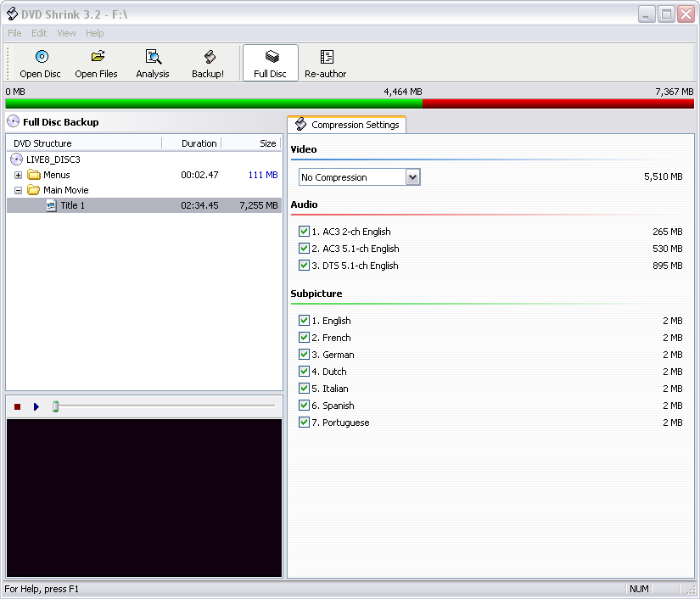Viewport: 700px width, 599px height.
Task: Click the green portion of the size bar
Action: pyautogui.click(x=214, y=104)
